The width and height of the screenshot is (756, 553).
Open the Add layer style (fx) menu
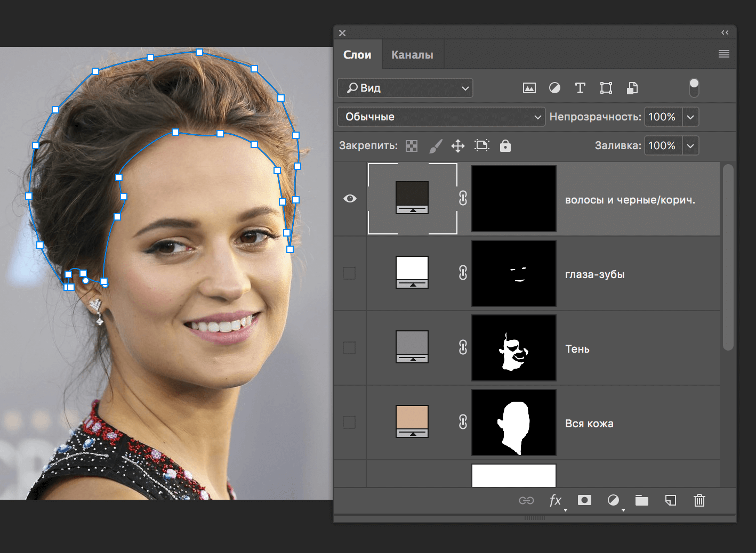click(556, 501)
